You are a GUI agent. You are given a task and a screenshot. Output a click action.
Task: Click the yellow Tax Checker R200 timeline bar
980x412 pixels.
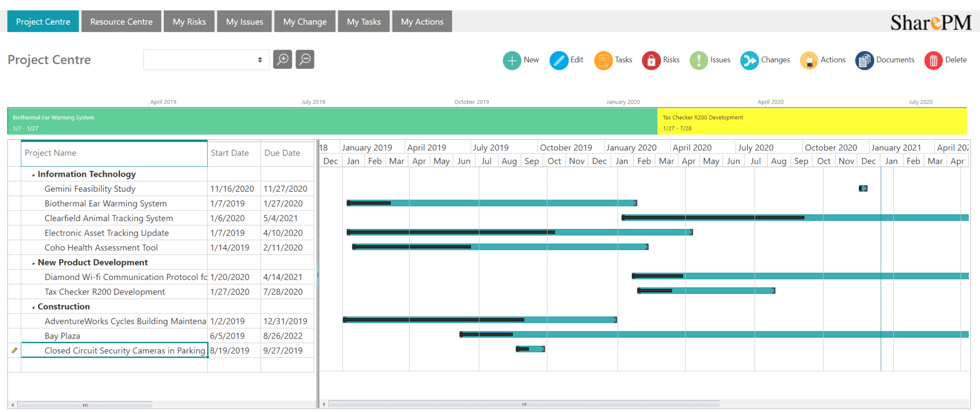812,121
